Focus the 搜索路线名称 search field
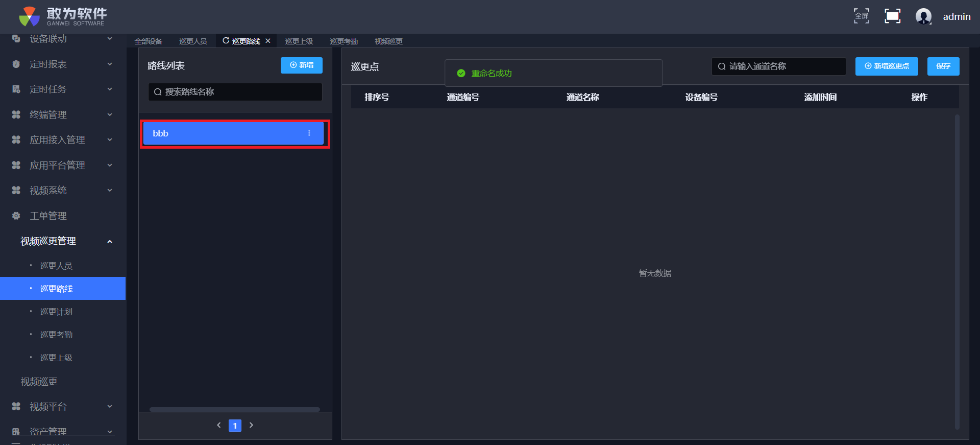 pyautogui.click(x=235, y=92)
